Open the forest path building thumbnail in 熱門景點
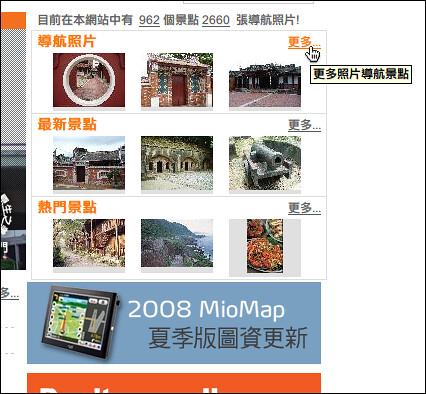Screen dimensions: 426x394 pyautogui.click(x=89, y=243)
